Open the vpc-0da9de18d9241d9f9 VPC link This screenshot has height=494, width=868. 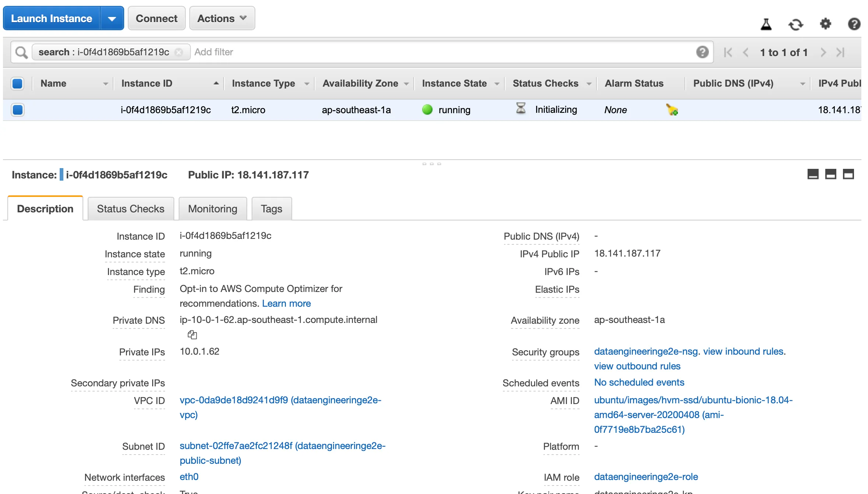point(280,407)
